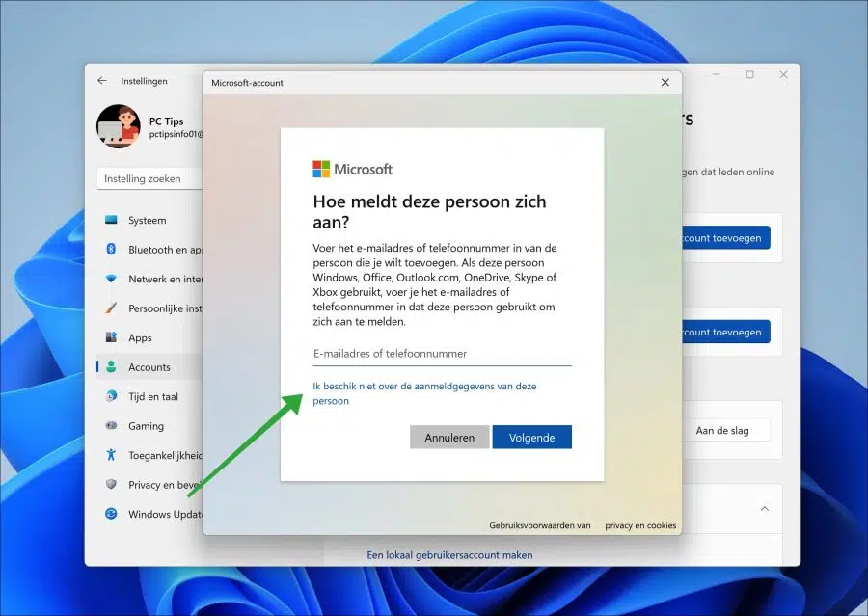The width and height of the screenshot is (868, 616).
Task: Click the Microsoft logo in dialog
Action: pyautogui.click(x=352, y=169)
